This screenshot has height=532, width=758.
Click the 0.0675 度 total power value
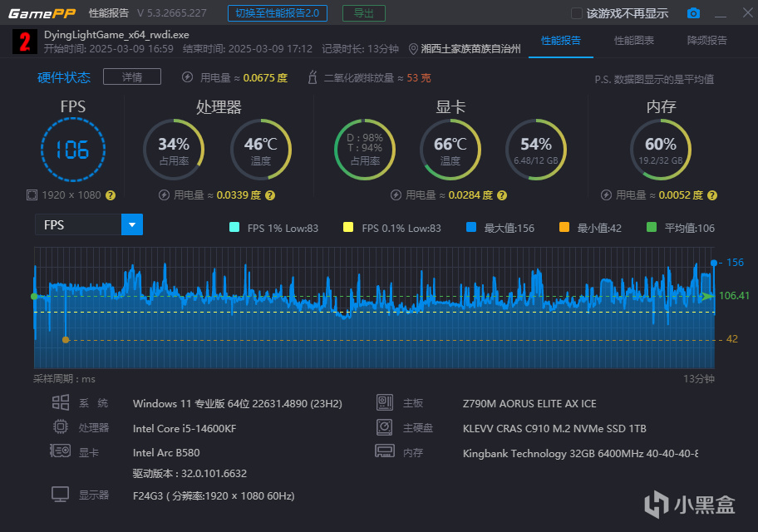pos(265,78)
